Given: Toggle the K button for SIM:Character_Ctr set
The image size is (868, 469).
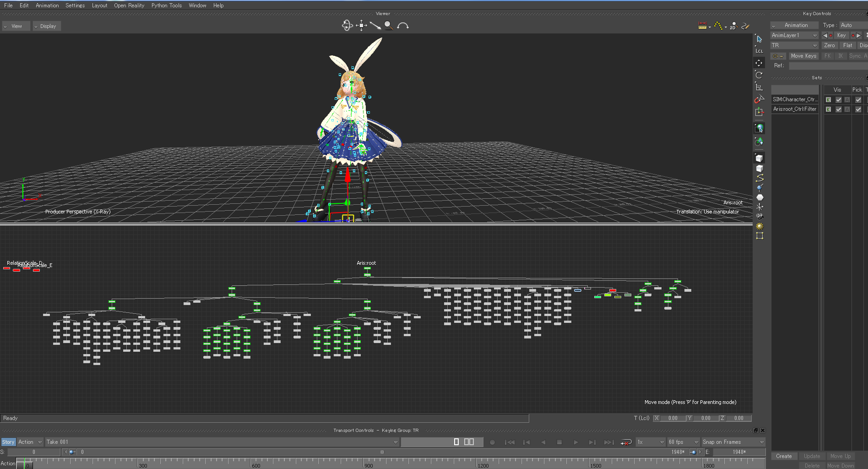Looking at the screenshot, I should click(828, 99).
